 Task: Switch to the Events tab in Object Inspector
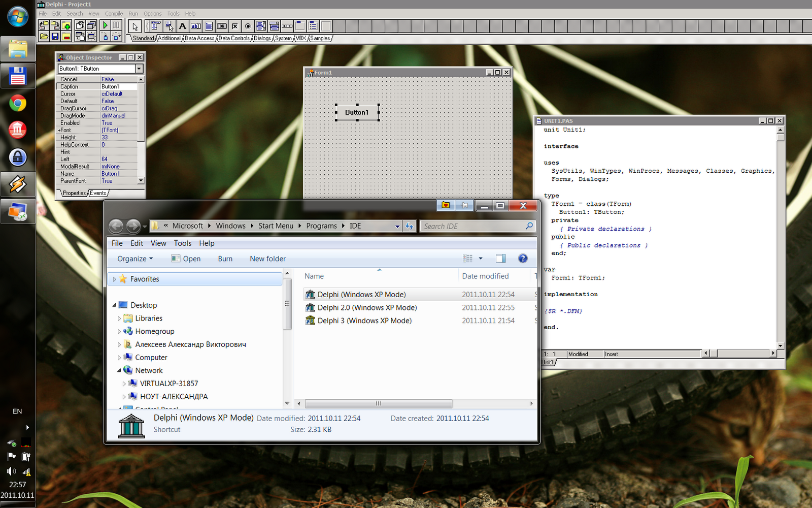pos(98,193)
